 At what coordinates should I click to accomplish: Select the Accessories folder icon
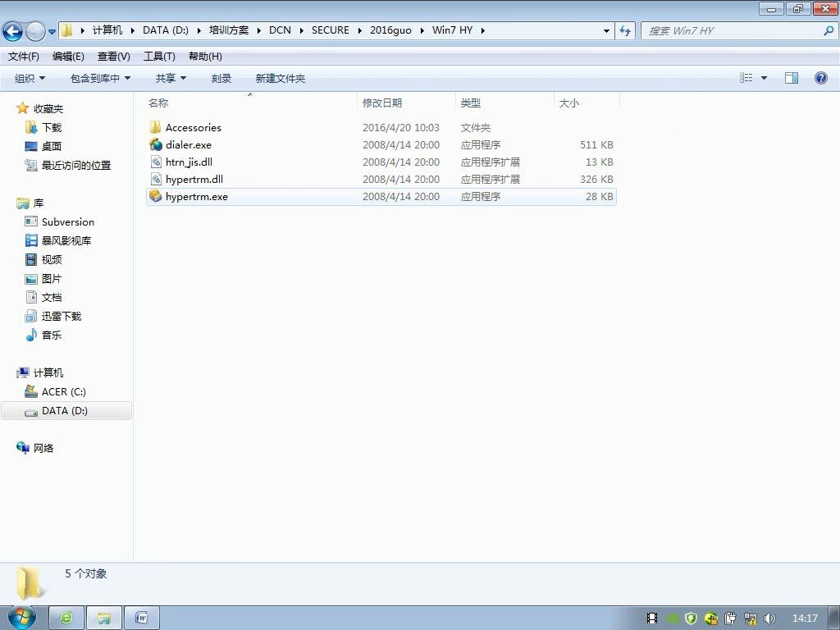(155, 127)
